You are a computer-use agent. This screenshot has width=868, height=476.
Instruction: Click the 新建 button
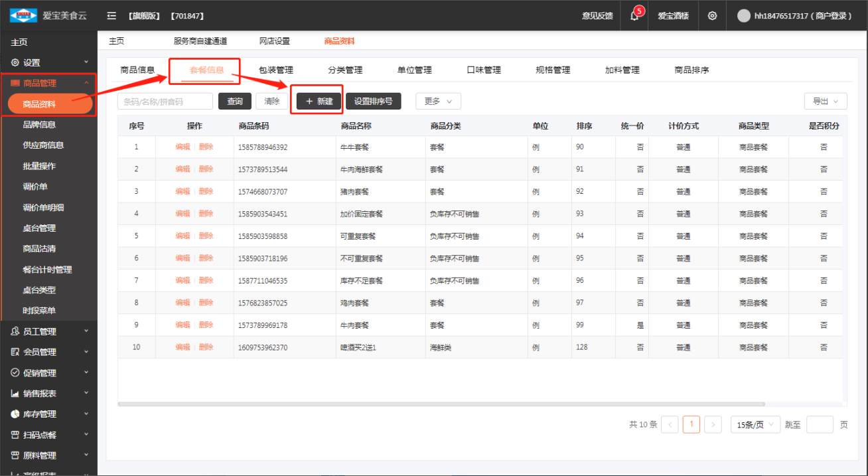(x=319, y=102)
